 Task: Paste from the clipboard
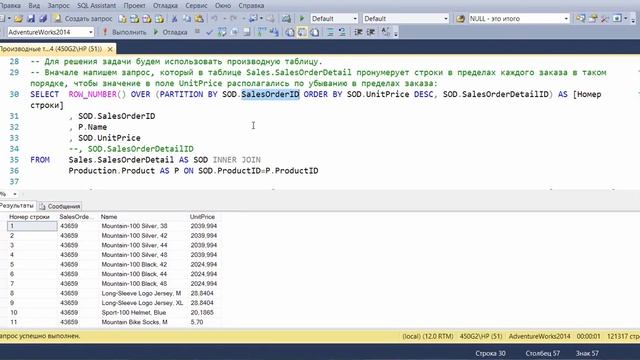click(x=199, y=19)
